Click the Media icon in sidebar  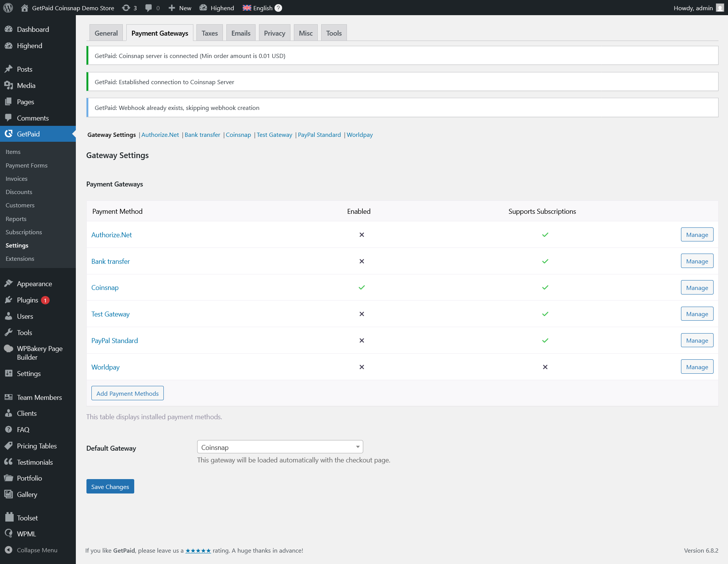click(8, 85)
